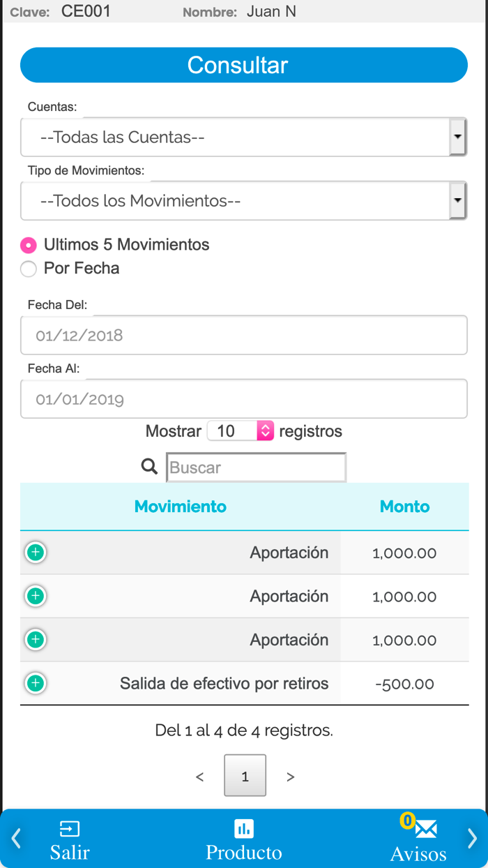This screenshot has width=488, height=868.
Task: Change the Mostrar registros count selector
Action: (x=241, y=431)
